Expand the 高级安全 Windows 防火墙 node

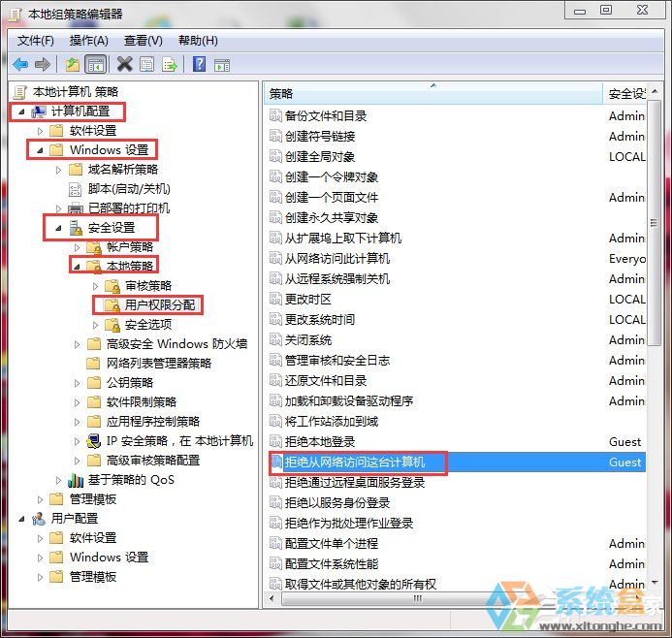pyautogui.click(x=78, y=344)
